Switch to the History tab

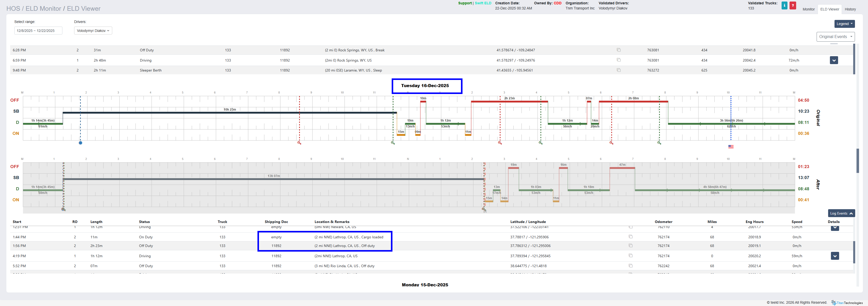[850, 9]
